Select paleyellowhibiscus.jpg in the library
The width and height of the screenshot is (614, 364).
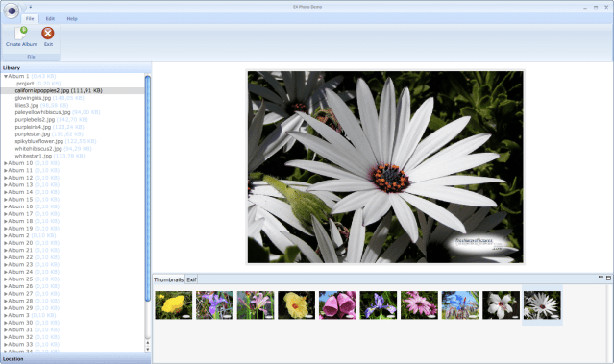click(58, 112)
